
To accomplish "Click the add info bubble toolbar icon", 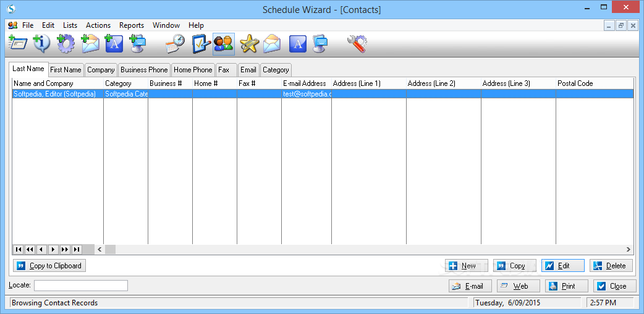I will tap(41, 44).
